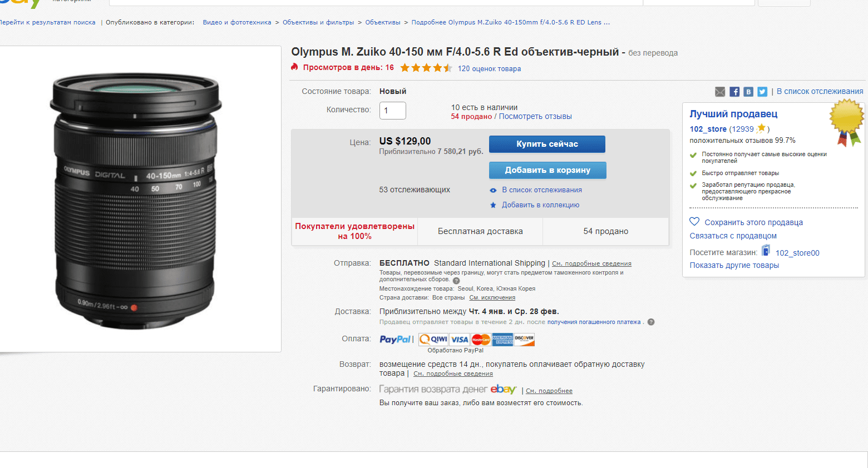
Task: Click help icon beside customs fees note
Action: (x=456, y=281)
